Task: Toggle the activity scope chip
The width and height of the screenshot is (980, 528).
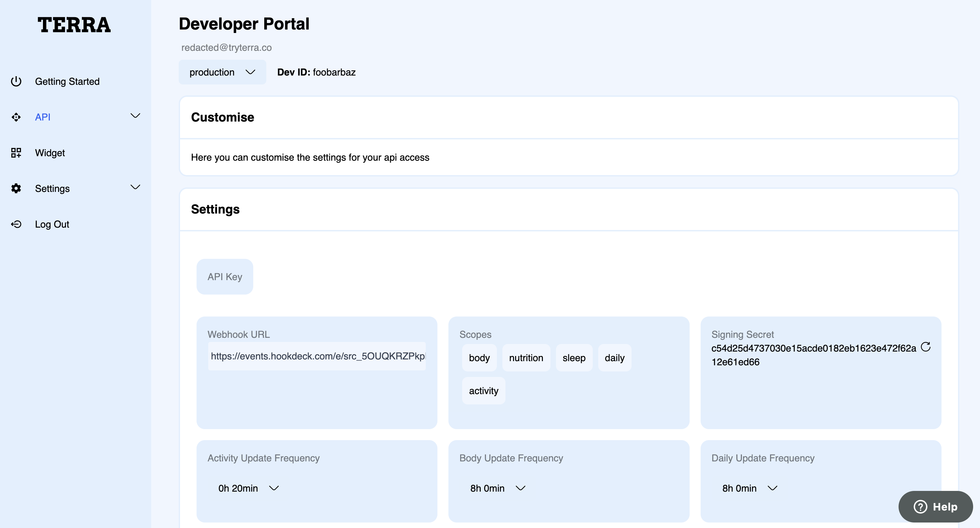Action: tap(483, 391)
